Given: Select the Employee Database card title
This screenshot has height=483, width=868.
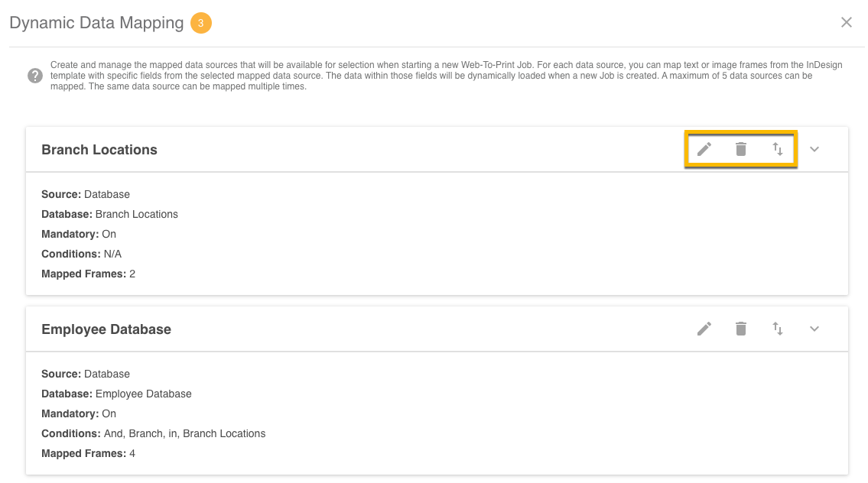Looking at the screenshot, I should point(106,329).
